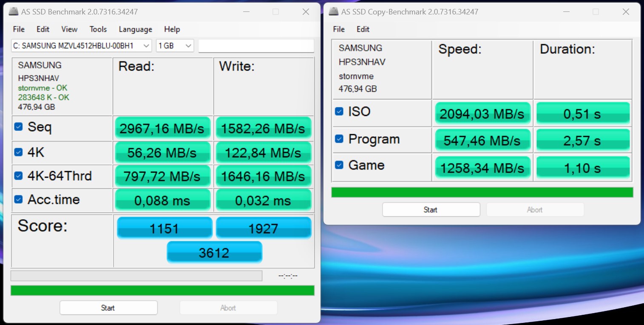Click the ISO duration 0,51 s
Screen dimensions: 644x325
pyautogui.click(x=583, y=113)
